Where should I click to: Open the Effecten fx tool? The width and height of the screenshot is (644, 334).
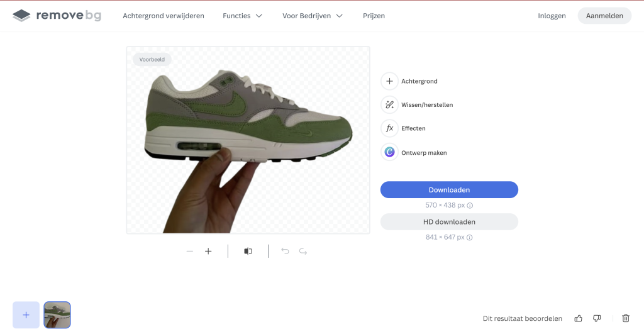[389, 128]
